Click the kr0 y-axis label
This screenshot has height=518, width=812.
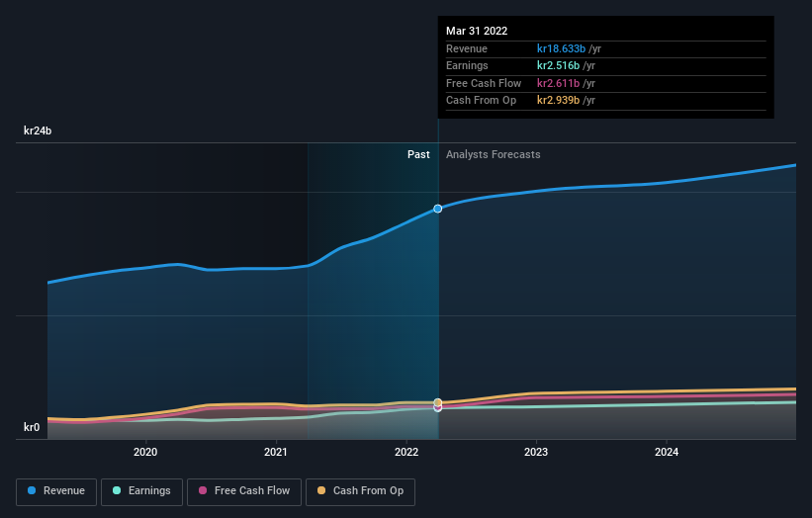coord(32,427)
